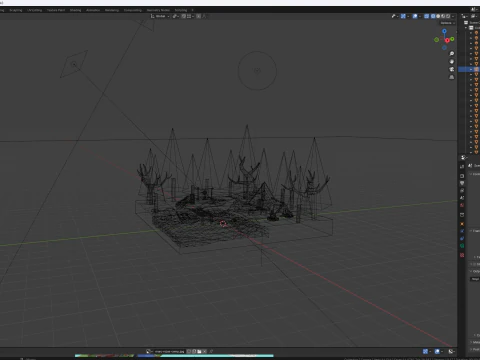Open the Output properties tab
The height and width of the screenshot is (360, 480).
click(462, 183)
